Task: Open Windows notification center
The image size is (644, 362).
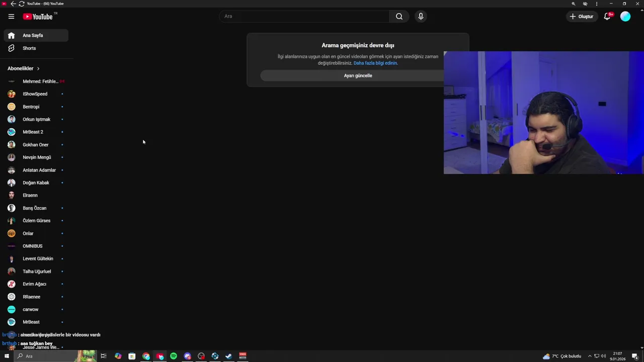Action: [635, 356]
